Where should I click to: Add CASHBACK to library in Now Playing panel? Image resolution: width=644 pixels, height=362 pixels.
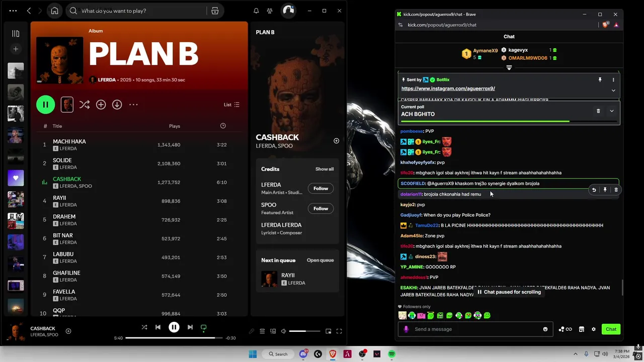[336, 141]
